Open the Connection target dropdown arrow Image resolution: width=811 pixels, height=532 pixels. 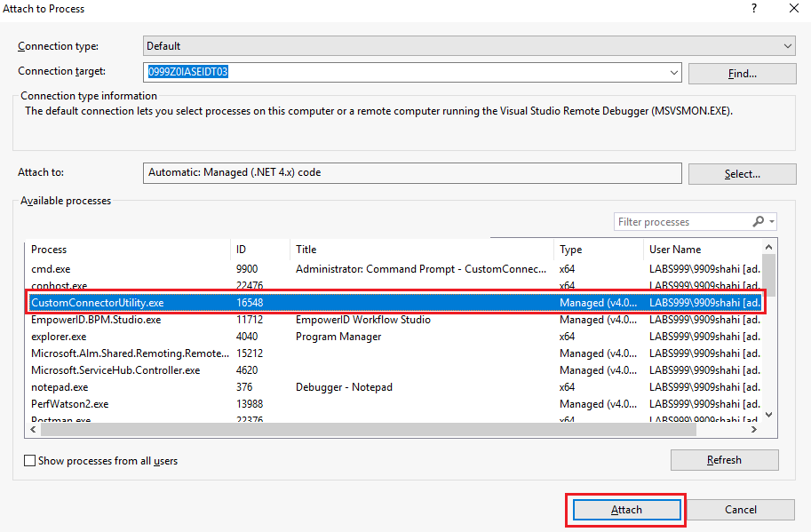coord(674,72)
